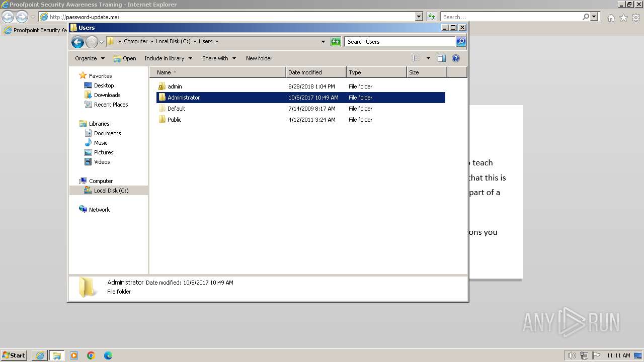Viewport: 644px width, 362px height.
Task: Select the Public folder
Action: tap(301, 120)
